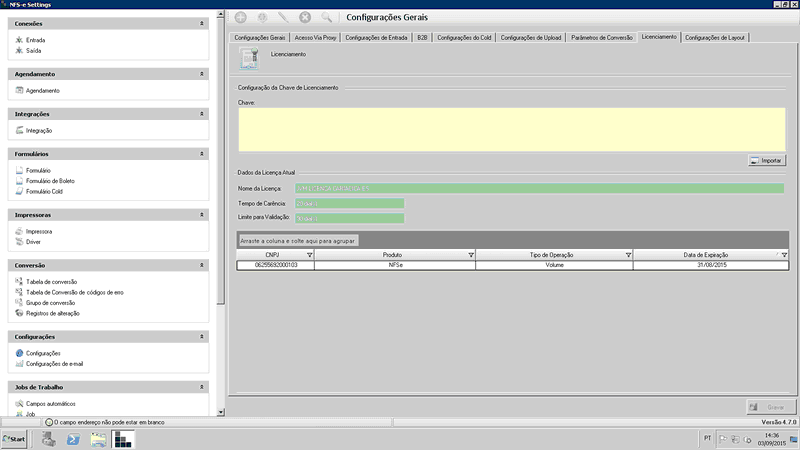
Task: Collapse the Conversão sidebar group
Action: (202, 265)
